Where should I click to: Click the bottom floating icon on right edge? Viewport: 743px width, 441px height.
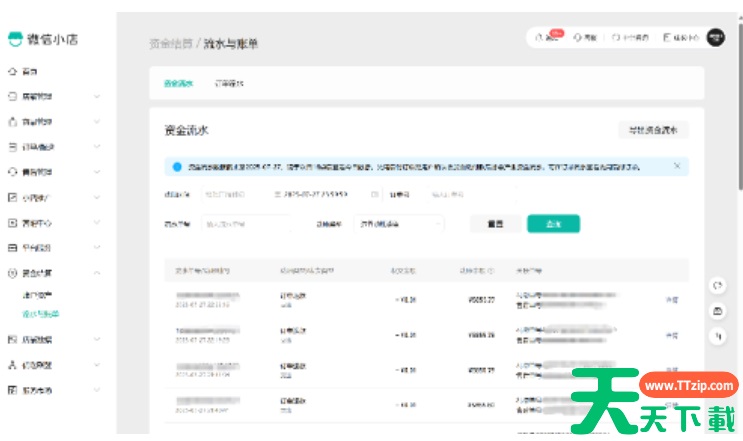pos(717,337)
